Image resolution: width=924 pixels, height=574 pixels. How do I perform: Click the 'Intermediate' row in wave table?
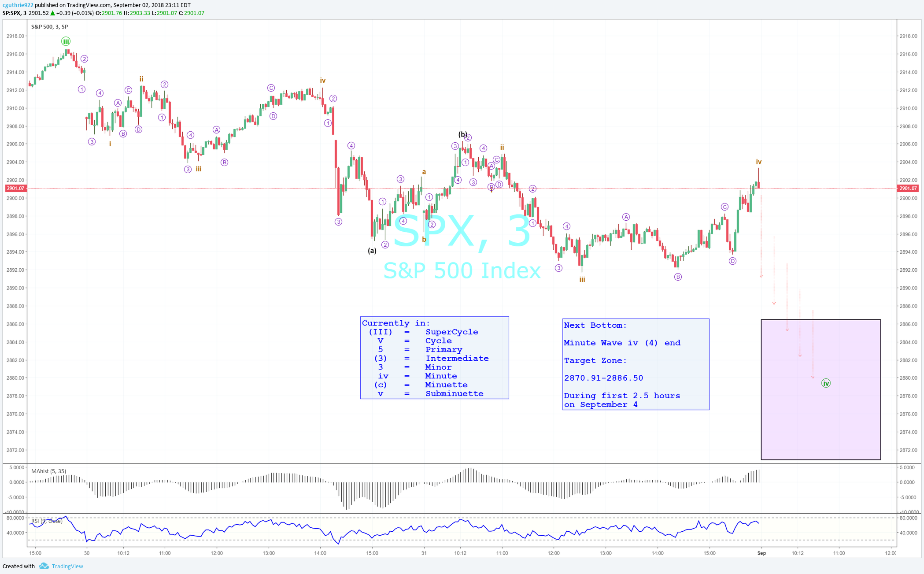tap(431, 358)
